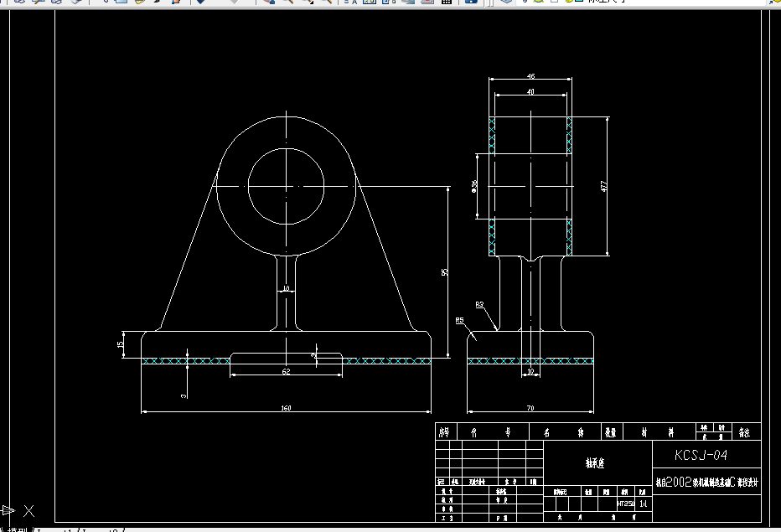Screen dimensions: 781x532
Task: Click the 序号 header in the parts list
Action: (444, 432)
